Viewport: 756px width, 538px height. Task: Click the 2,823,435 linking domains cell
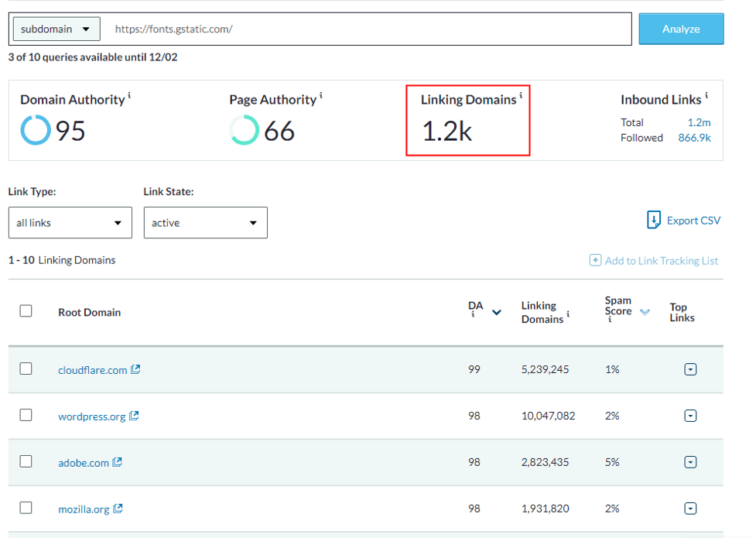click(x=545, y=462)
